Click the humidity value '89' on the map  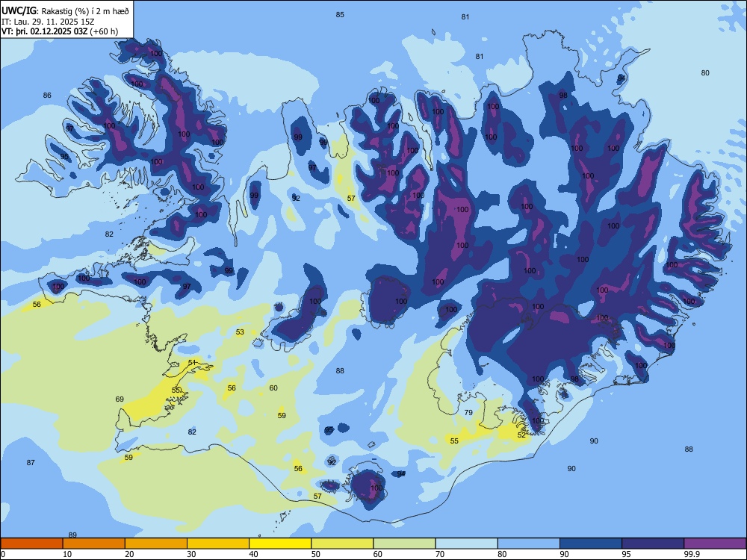tap(72, 535)
